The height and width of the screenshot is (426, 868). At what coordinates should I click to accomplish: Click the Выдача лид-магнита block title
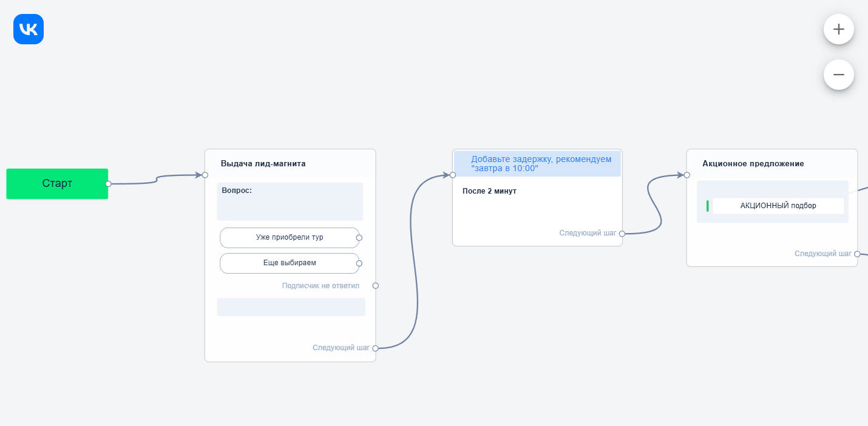point(263,163)
